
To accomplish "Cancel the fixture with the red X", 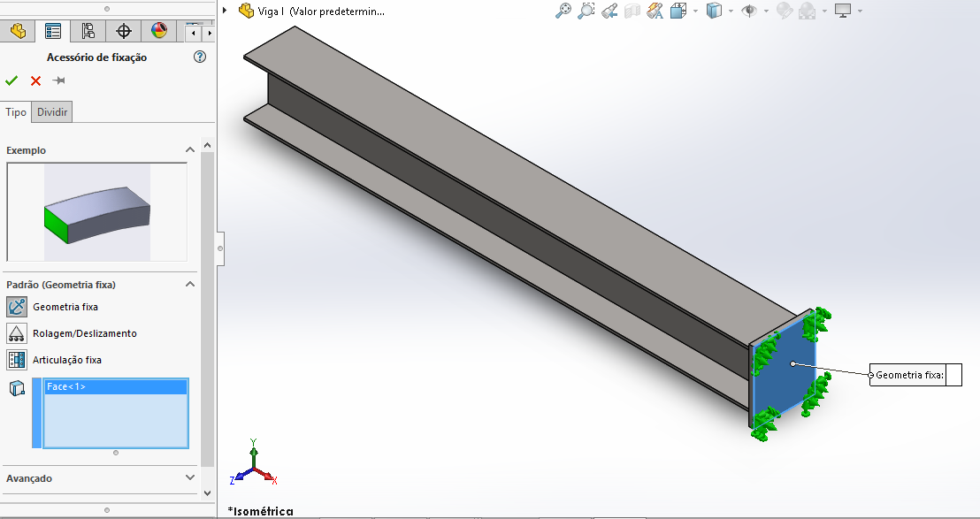I will 35,80.
